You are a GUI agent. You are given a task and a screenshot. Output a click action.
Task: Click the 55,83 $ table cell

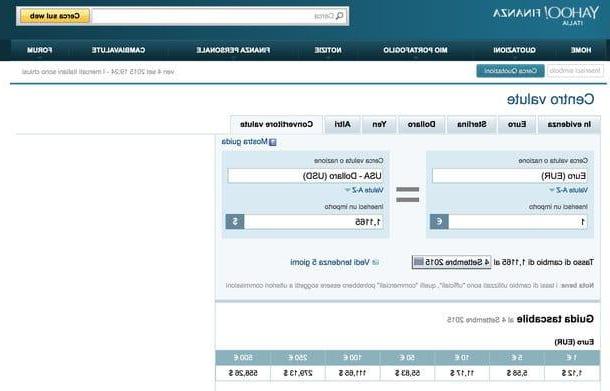click(407, 373)
